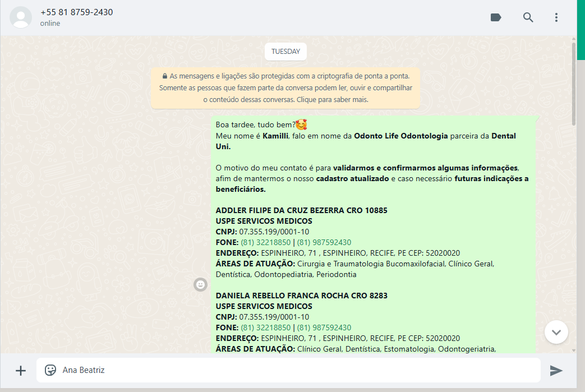Click the online status text
Screen dimensions: 585x392
(50, 24)
